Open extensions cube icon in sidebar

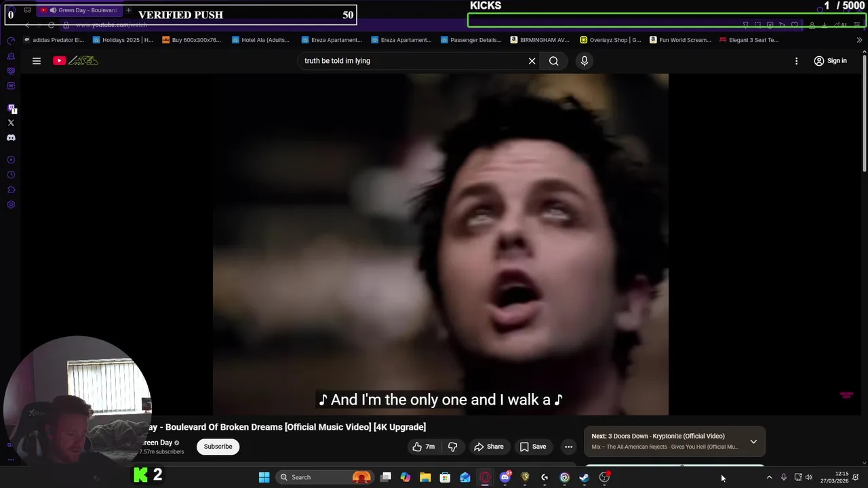point(11,190)
